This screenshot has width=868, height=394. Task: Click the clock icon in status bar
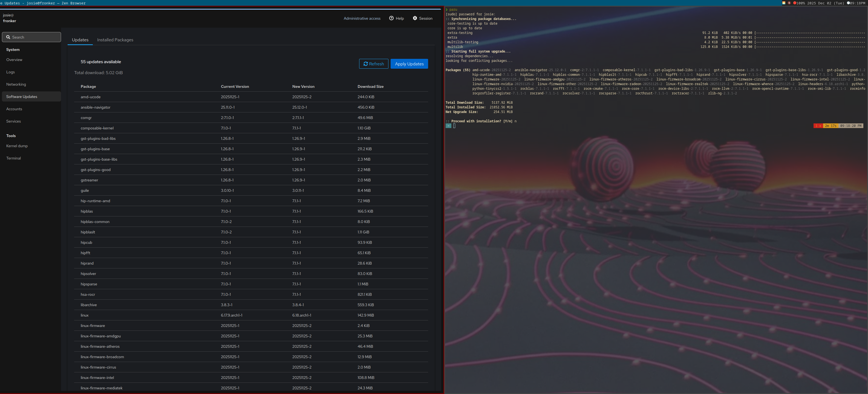tap(849, 3)
